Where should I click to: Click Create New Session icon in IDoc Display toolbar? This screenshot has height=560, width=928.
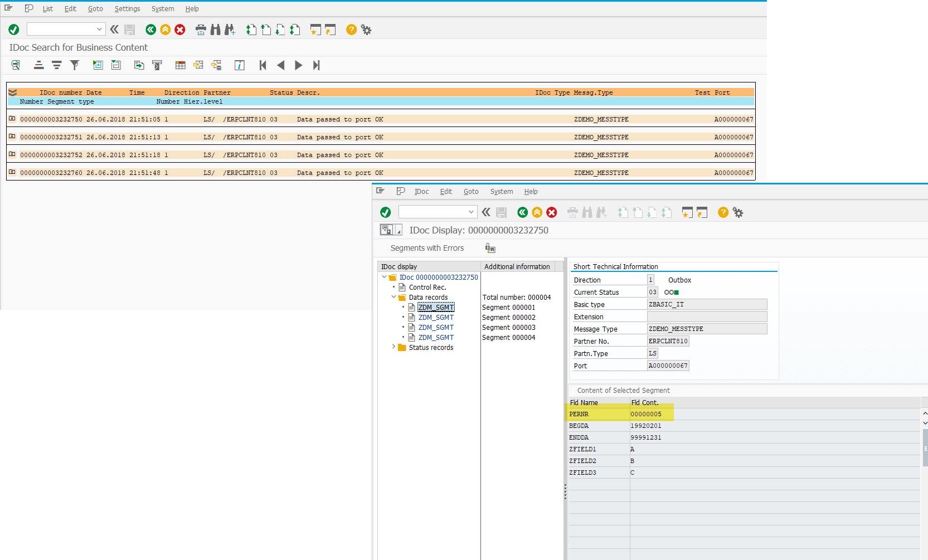coord(687,212)
